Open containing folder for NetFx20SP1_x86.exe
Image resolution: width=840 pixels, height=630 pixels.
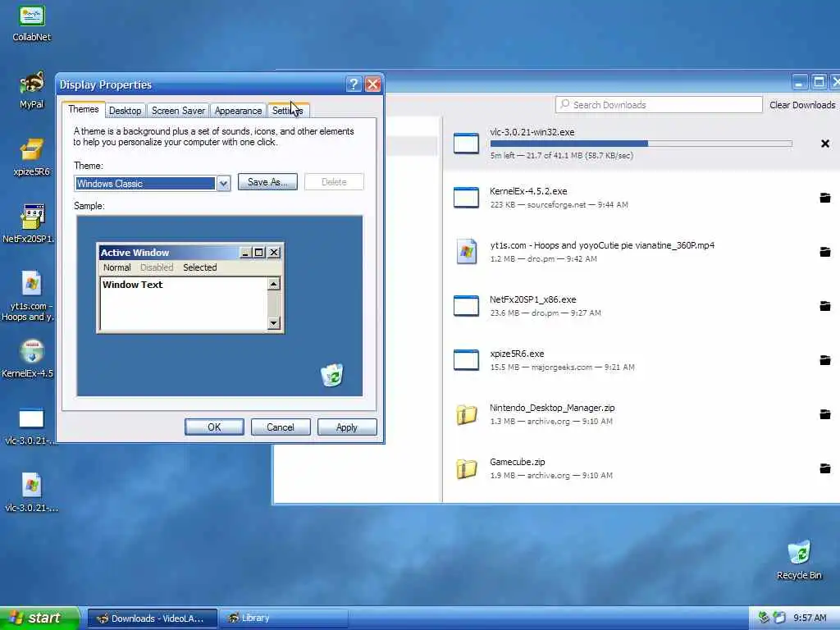pos(825,306)
